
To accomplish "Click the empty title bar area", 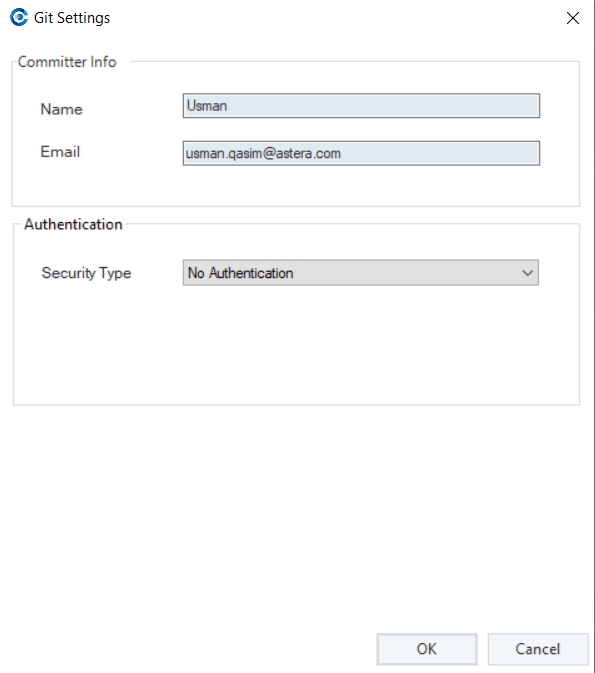I will [335, 18].
